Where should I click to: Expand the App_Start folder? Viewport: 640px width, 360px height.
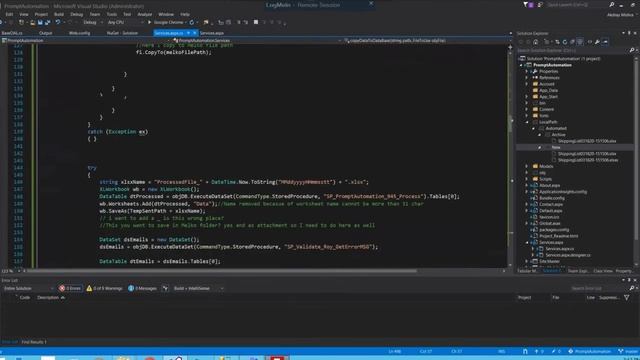click(527, 97)
